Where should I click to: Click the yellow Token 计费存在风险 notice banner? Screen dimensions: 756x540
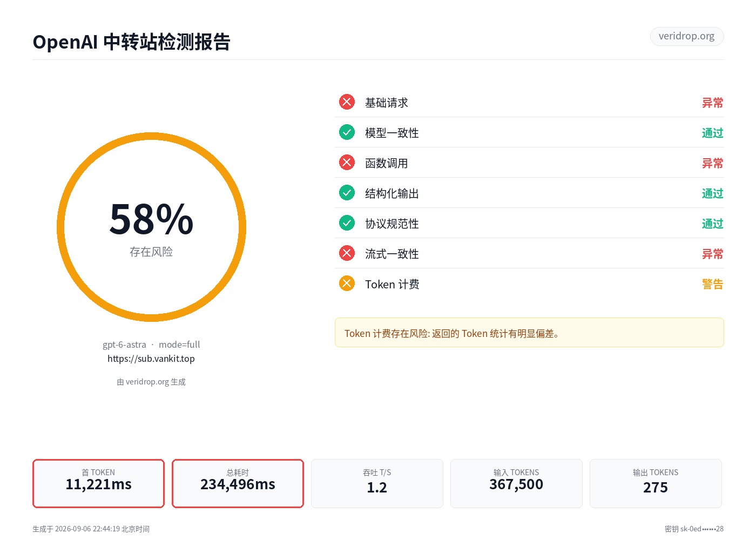coord(529,333)
